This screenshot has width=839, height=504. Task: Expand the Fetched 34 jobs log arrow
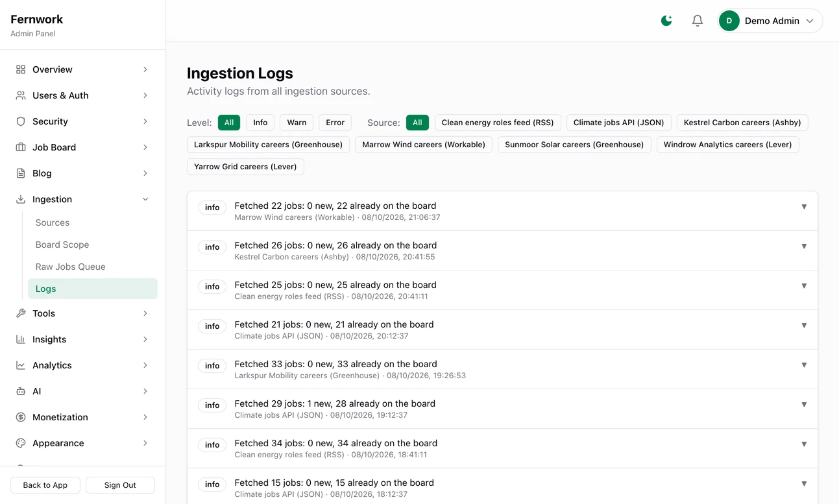click(804, 444)
